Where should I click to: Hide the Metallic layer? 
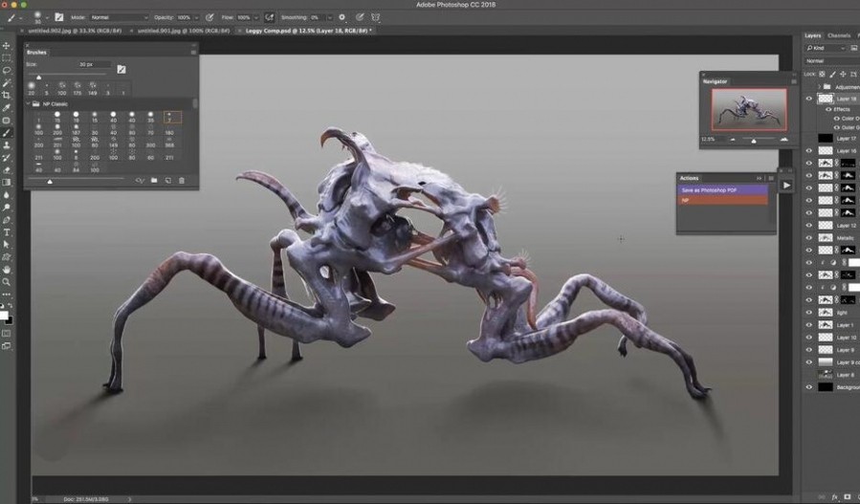[809, 238]
